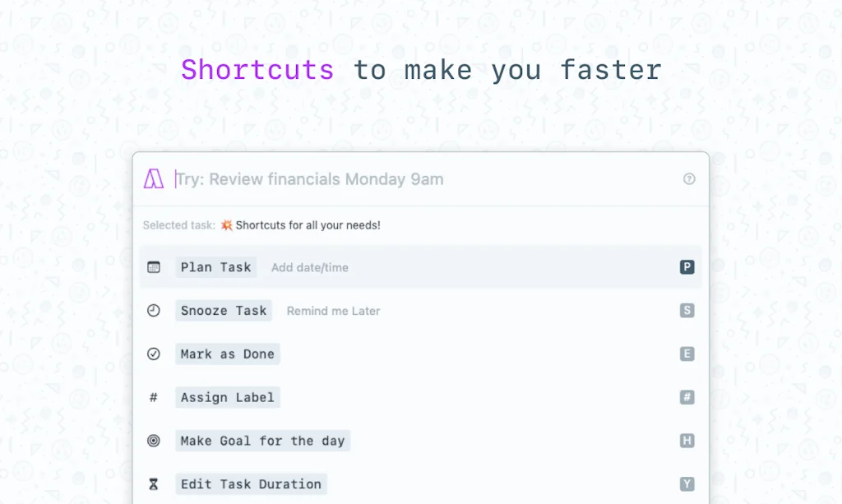The width and height of the screenshot is (842, 504).
Task: Select Make Goal for the day
Action: pos(262,441)
